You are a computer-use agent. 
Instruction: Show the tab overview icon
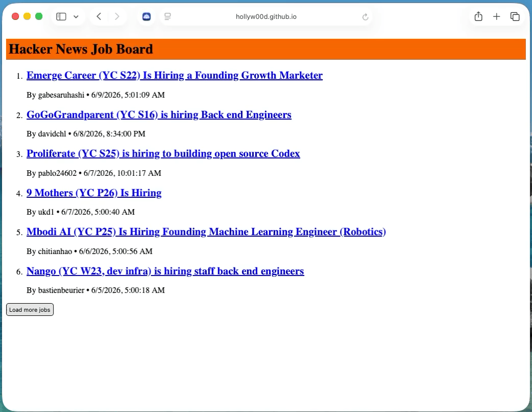pos(515,16)
